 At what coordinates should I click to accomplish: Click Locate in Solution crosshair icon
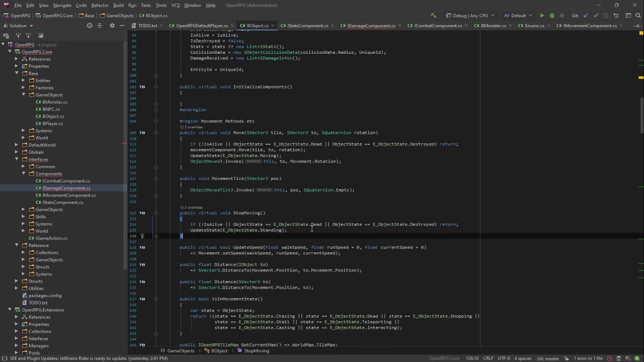click(90, 26)
